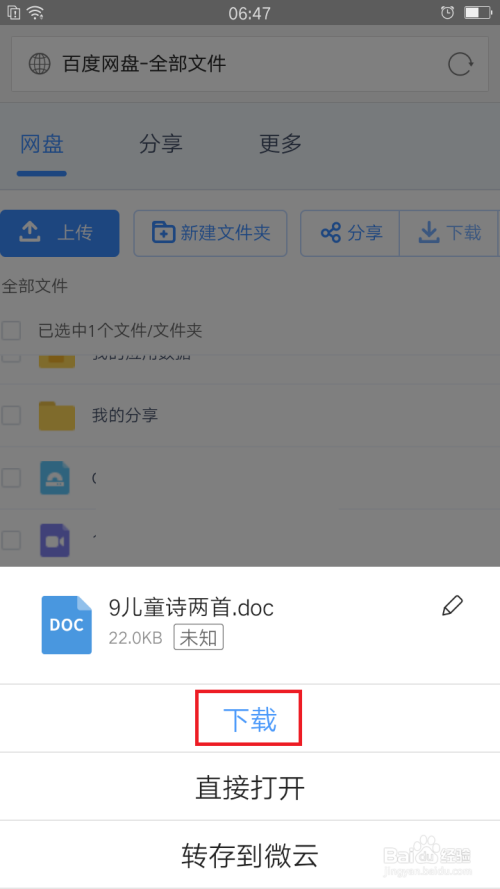Check the box beside the video file

pyautogui.click(x=11, y=540)
